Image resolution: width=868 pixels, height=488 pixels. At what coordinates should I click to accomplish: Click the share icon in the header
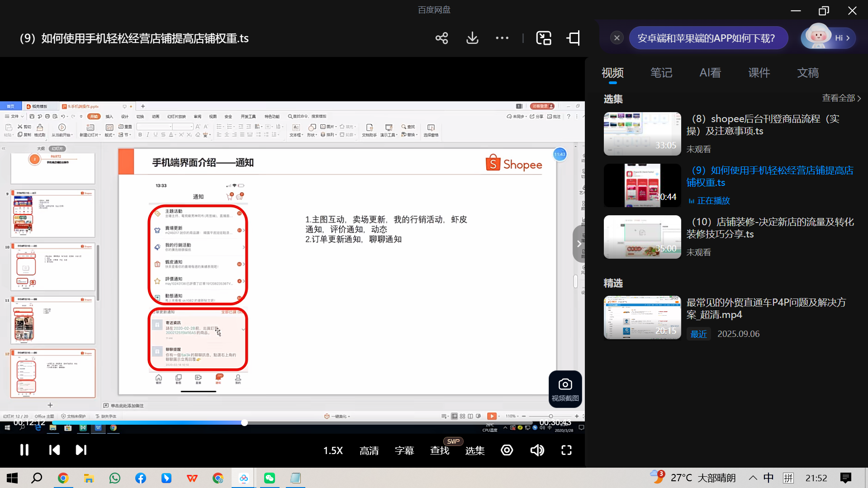pyautogui.click(x=441, y=38)
